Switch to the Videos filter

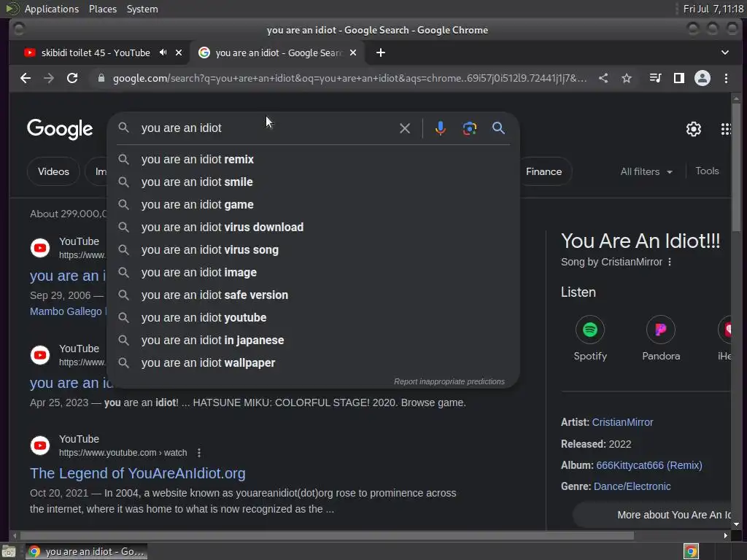click(53, 171)
